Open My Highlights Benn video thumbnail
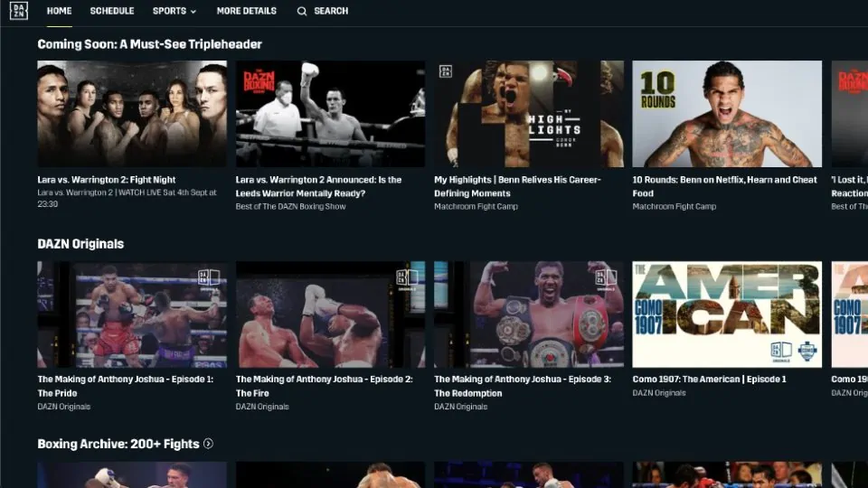 [x=529, y=114]
